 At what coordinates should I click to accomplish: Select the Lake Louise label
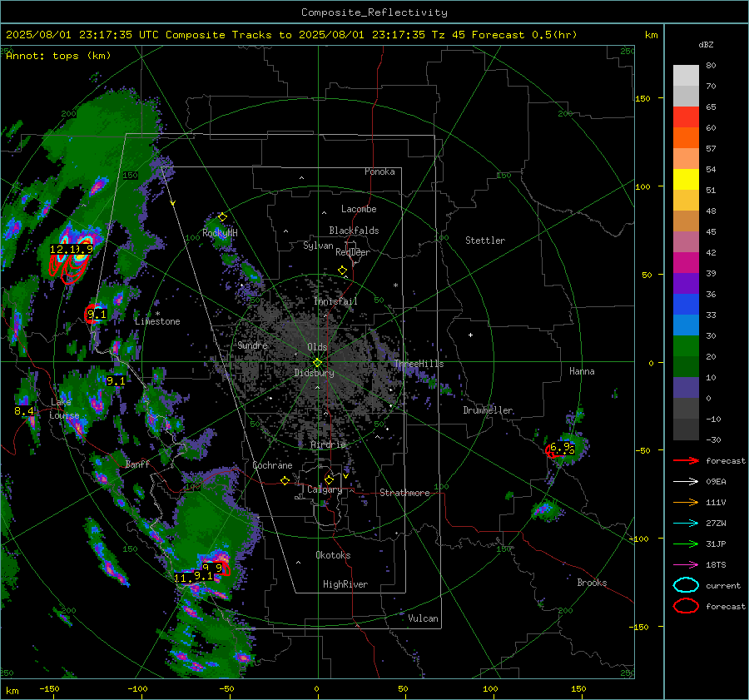coord(64,409)
